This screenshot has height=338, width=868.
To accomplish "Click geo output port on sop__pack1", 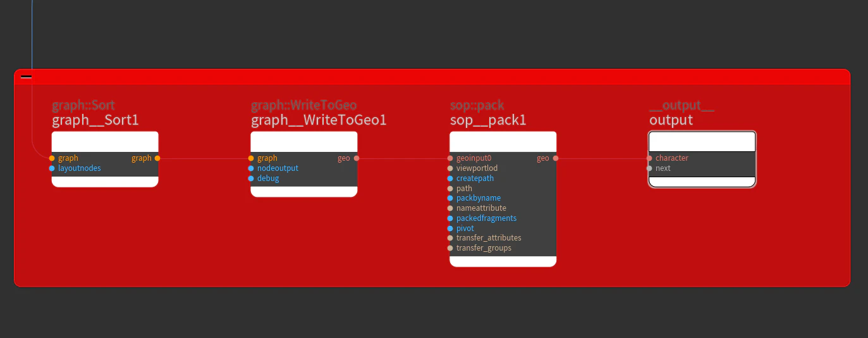I will tap(556, 158).
